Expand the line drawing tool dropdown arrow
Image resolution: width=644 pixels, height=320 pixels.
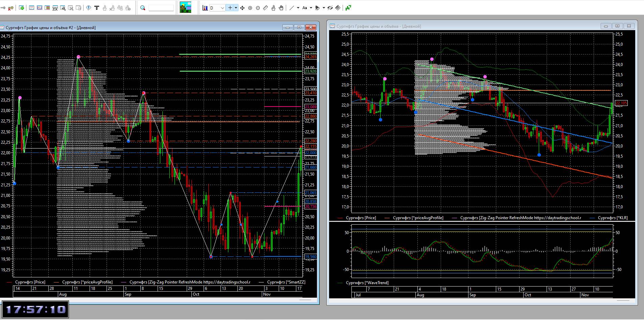click(298, 8)
